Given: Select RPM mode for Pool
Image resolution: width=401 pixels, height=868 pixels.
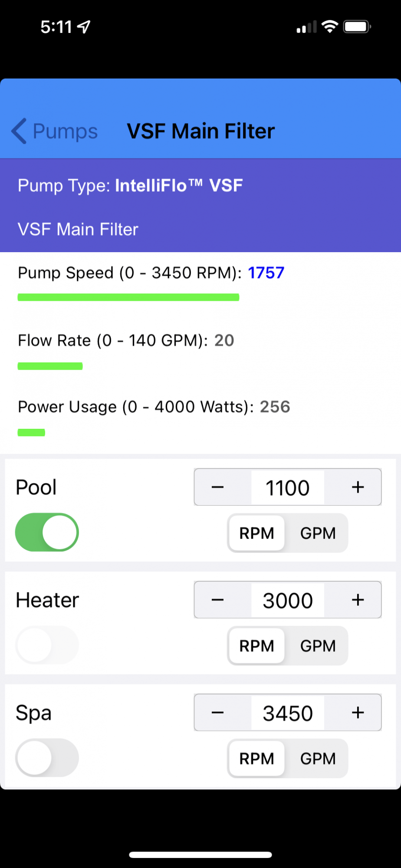Looking at the screenshot, I should (x=257, y=533).
